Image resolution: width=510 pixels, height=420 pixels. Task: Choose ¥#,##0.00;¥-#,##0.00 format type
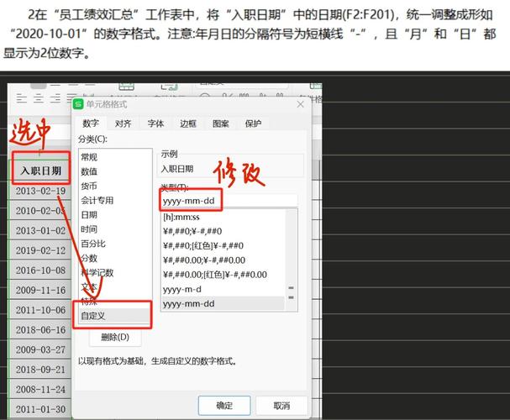point(223,260)
